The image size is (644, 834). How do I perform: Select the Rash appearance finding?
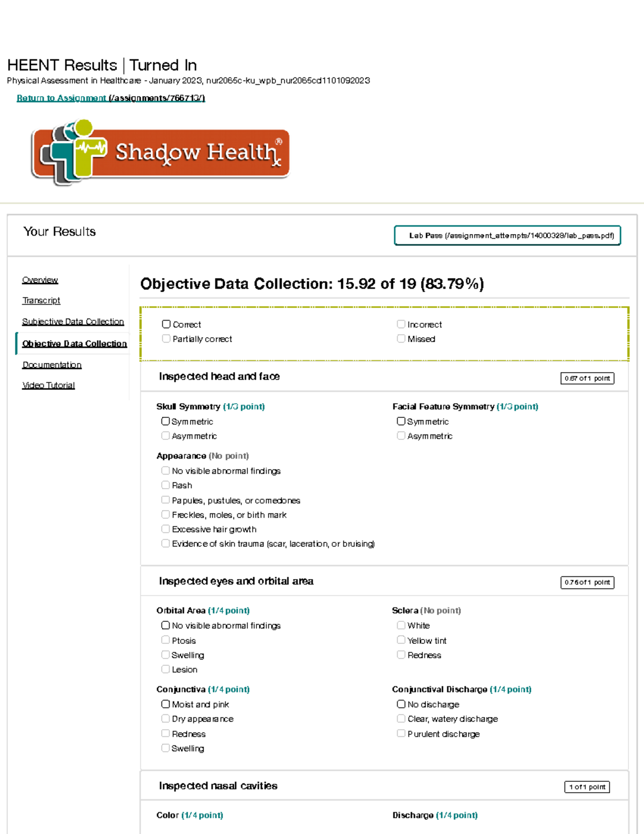(x=165, y=484)
